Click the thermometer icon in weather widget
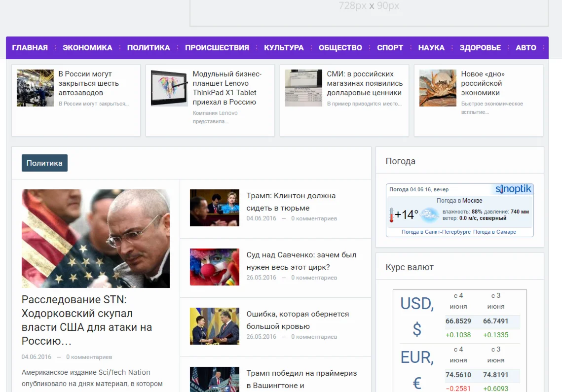Screen dimensions: 562x392 pyautogui.click(x=391, y=215)
